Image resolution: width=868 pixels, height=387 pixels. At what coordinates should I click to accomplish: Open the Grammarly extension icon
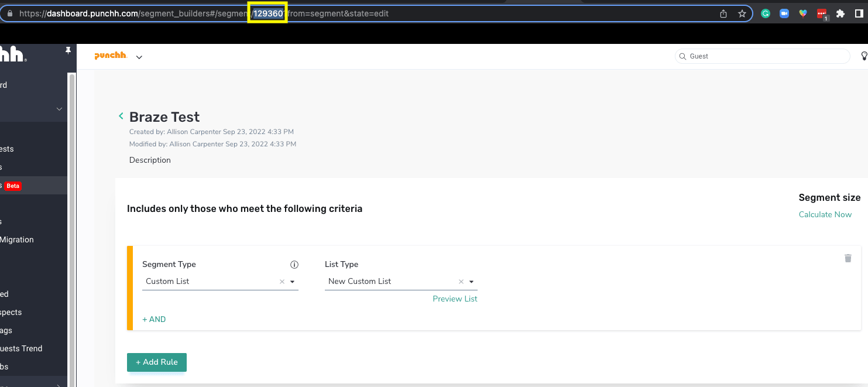pyautogui.click(x=765, y=13)
